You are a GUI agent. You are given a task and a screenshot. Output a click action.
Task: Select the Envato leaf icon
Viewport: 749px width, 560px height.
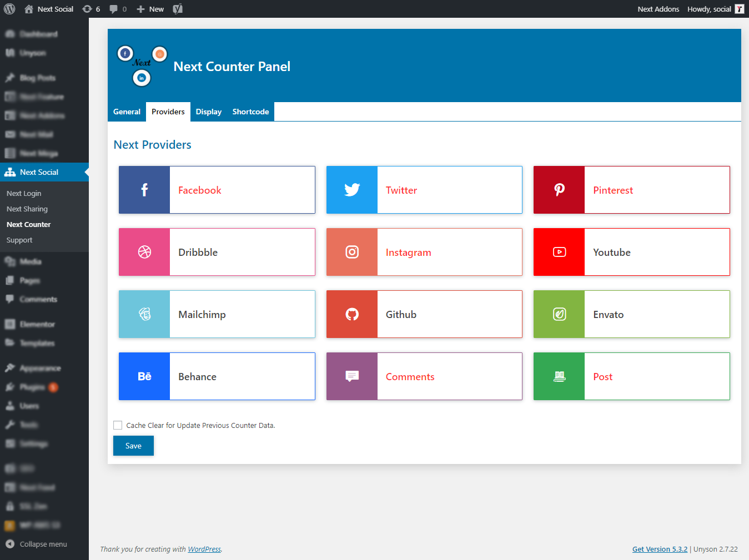pos(559,314)
